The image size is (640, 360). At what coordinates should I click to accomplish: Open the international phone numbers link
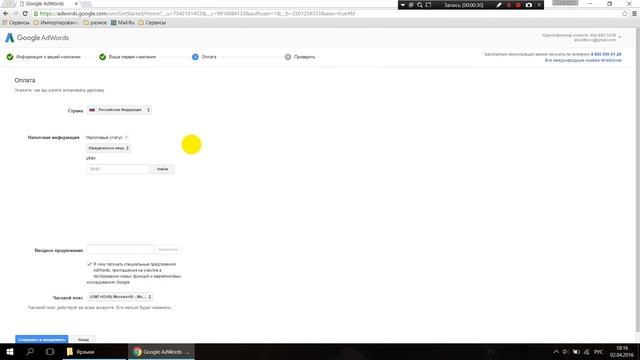(583, 60)
